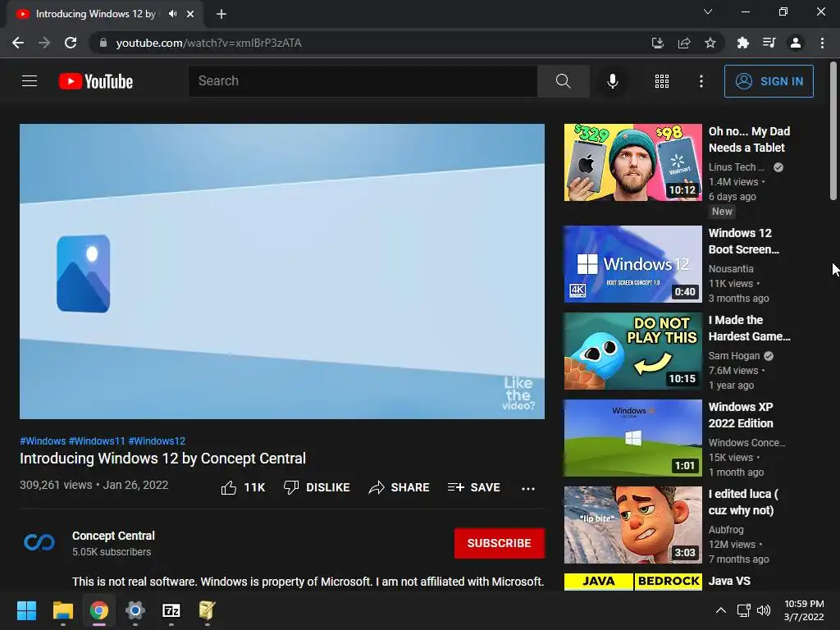Click the Windows XP 2022 Edition title

point(741,415)
